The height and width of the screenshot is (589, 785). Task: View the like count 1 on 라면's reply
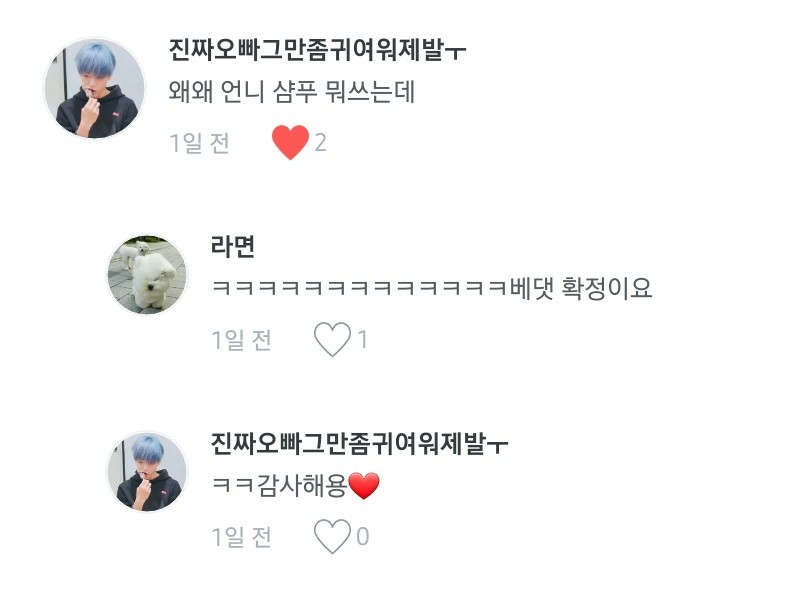pos(362,340)
